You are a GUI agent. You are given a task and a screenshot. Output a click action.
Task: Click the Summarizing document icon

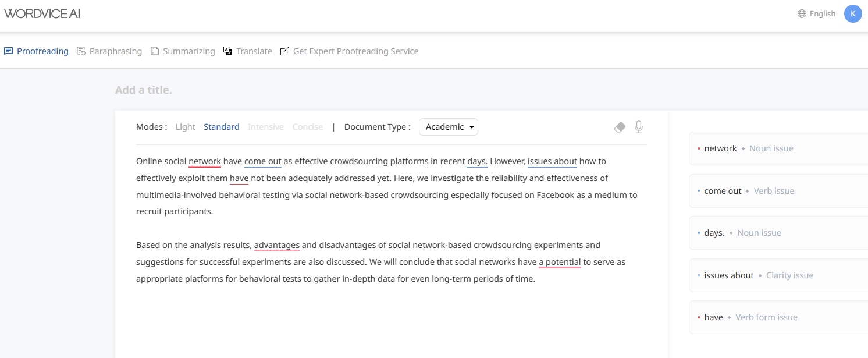tap(154, 51)
